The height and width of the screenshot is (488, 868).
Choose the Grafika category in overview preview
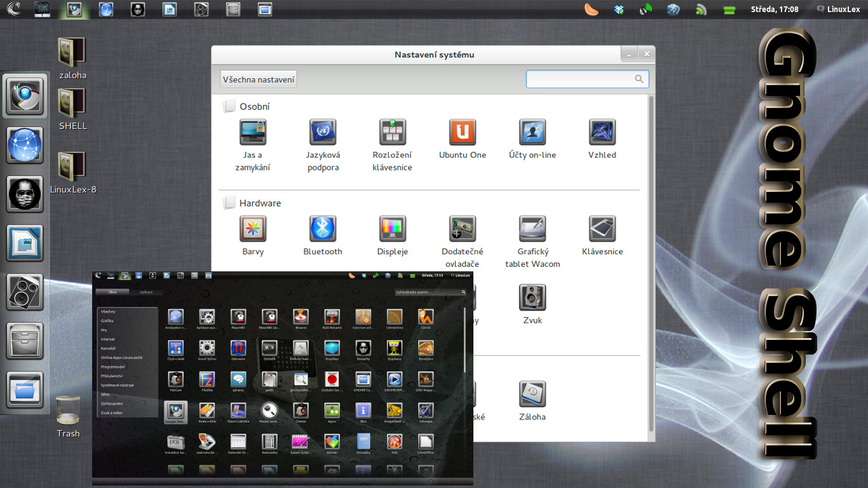(x=107, y=321)
